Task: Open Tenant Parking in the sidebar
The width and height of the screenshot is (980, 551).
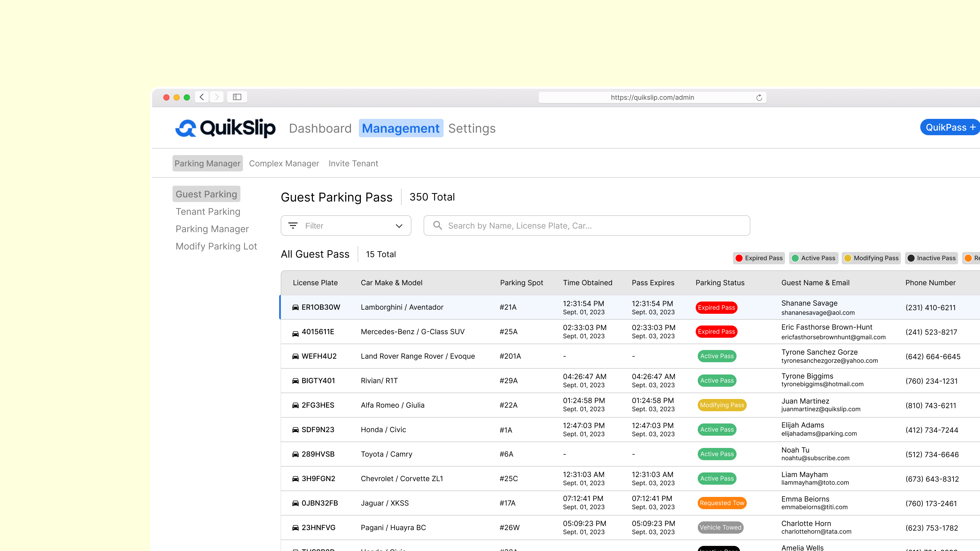Action: (x=208, y=212)
